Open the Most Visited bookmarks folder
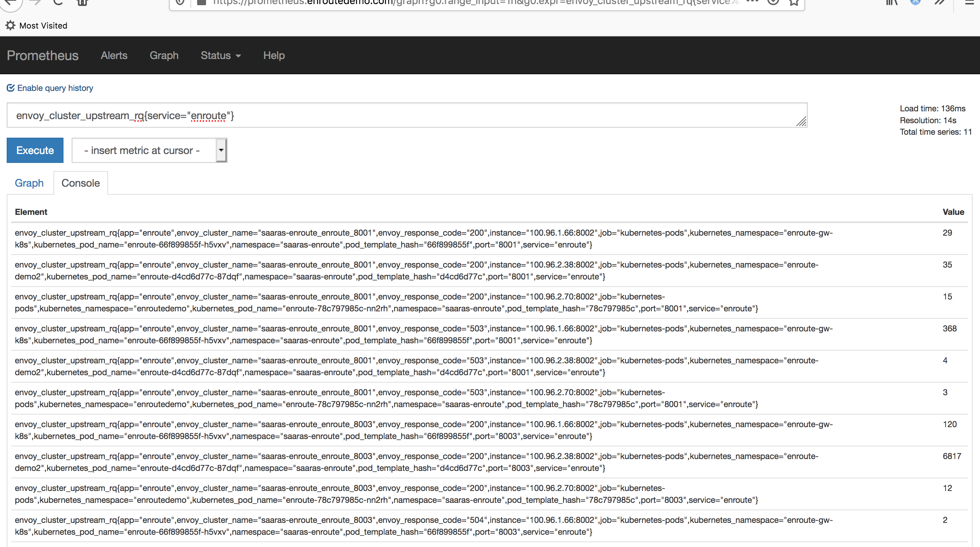Screen dimensions: 980x547 pos(36,26)
